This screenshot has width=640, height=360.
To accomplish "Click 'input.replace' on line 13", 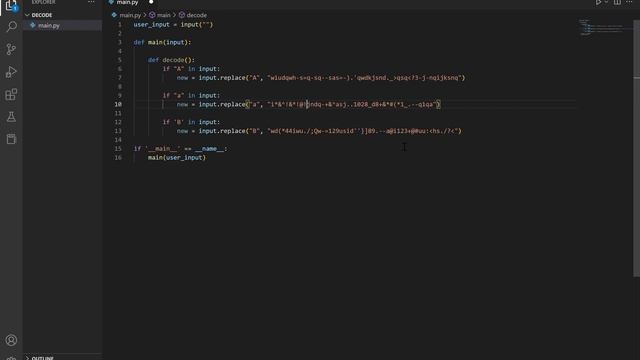I will [x=222, y=131].
